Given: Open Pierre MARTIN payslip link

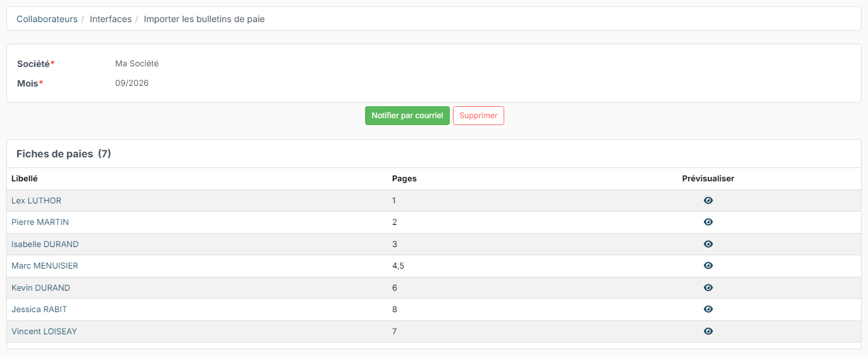Looking at the screenshot, I should tap(40, 222).
